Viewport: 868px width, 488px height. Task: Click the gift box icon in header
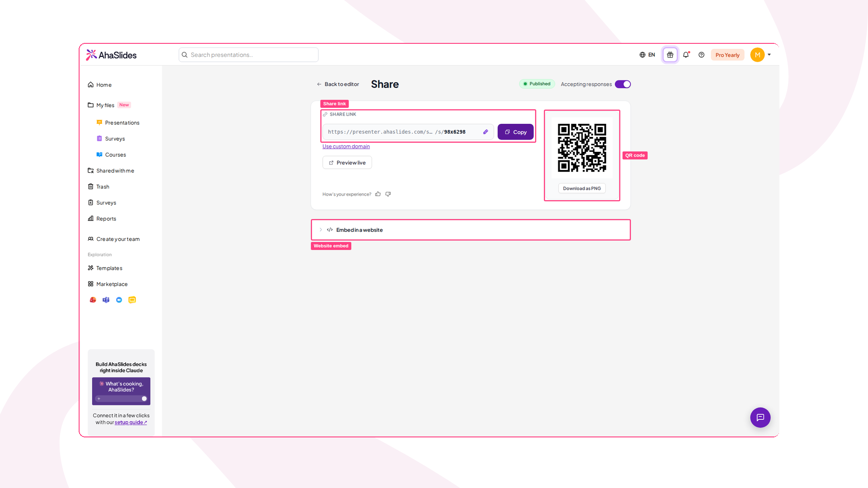(x=670, y=55)
